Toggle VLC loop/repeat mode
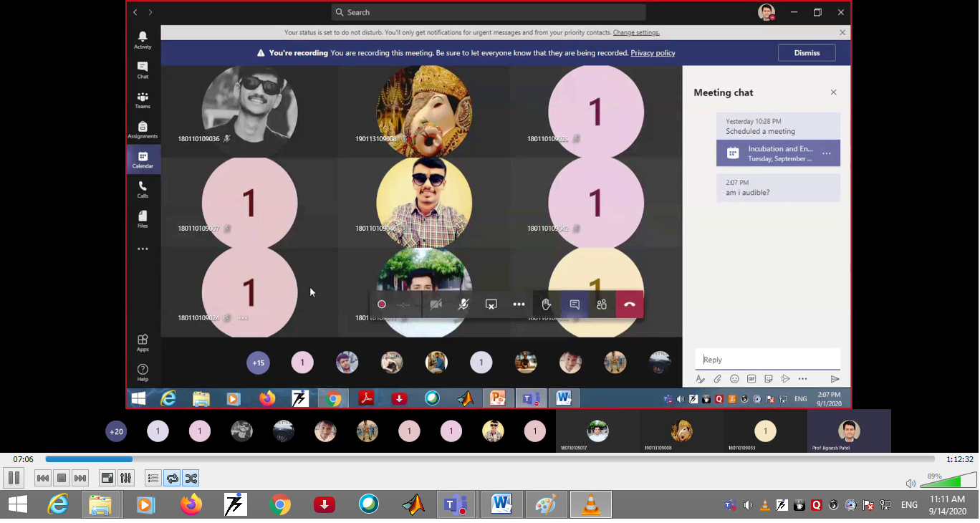The height and width of the screenshot is (523, 980). [x=172, y=478]
